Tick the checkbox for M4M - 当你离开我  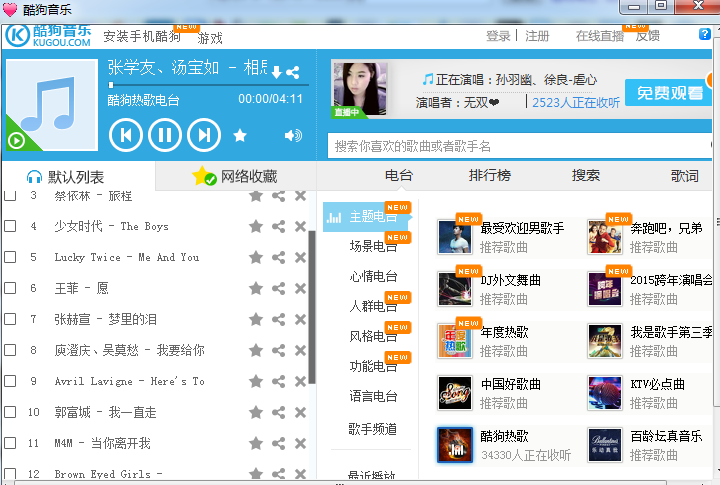click(10, 443)
